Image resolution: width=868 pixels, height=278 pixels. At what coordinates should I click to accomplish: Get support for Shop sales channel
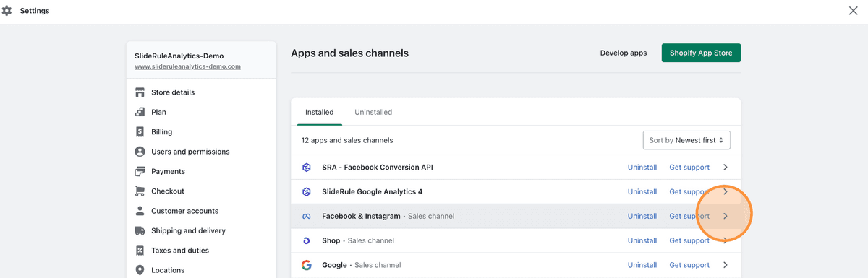click(x=689, y=240)
